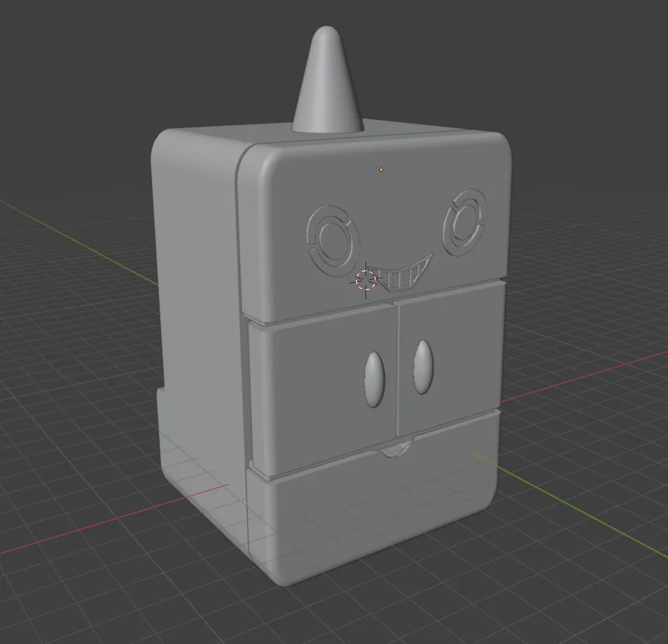Click the right oval door handle
This screenshot has width=668, height=644.
coord(424,367)
